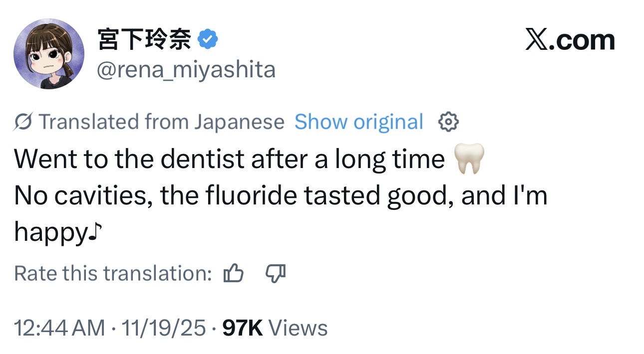Rate translation with thumbs up
Screen dimensions: 644x354
pos(233,273)
